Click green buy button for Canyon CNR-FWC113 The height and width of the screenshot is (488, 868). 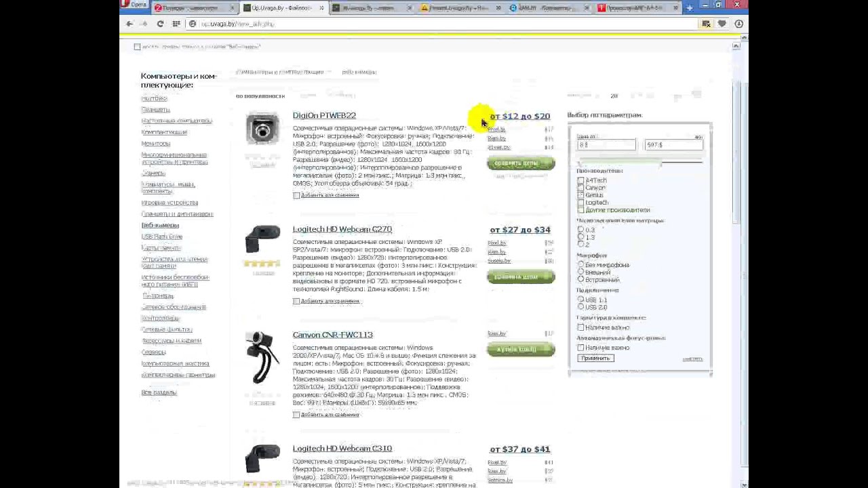[521, 350]
